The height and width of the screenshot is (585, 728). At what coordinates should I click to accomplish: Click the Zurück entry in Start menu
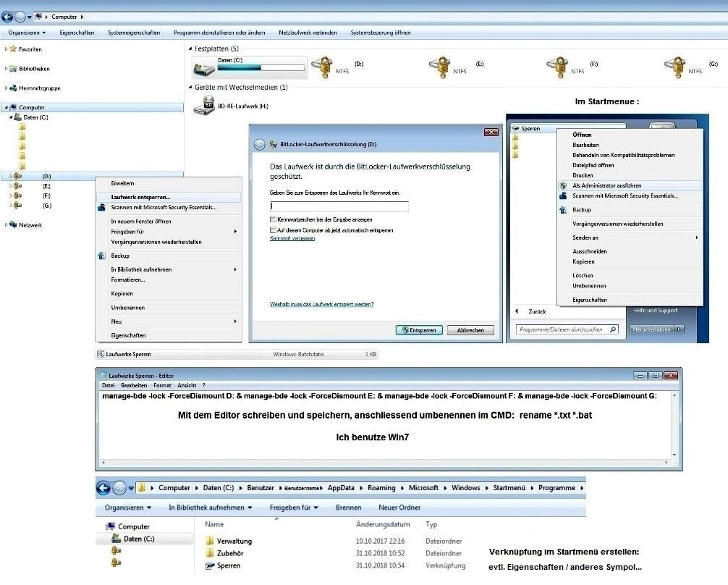[x=537, y=311]
